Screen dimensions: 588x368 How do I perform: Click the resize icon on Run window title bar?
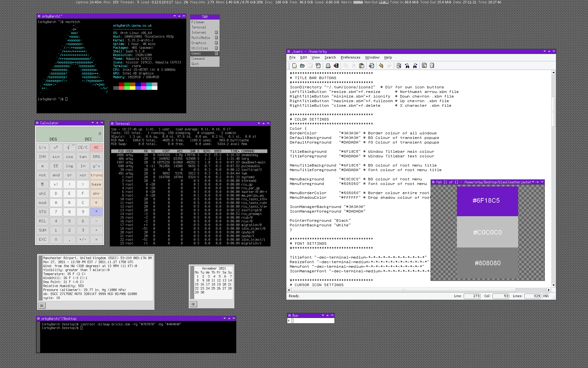coord(289,315)
